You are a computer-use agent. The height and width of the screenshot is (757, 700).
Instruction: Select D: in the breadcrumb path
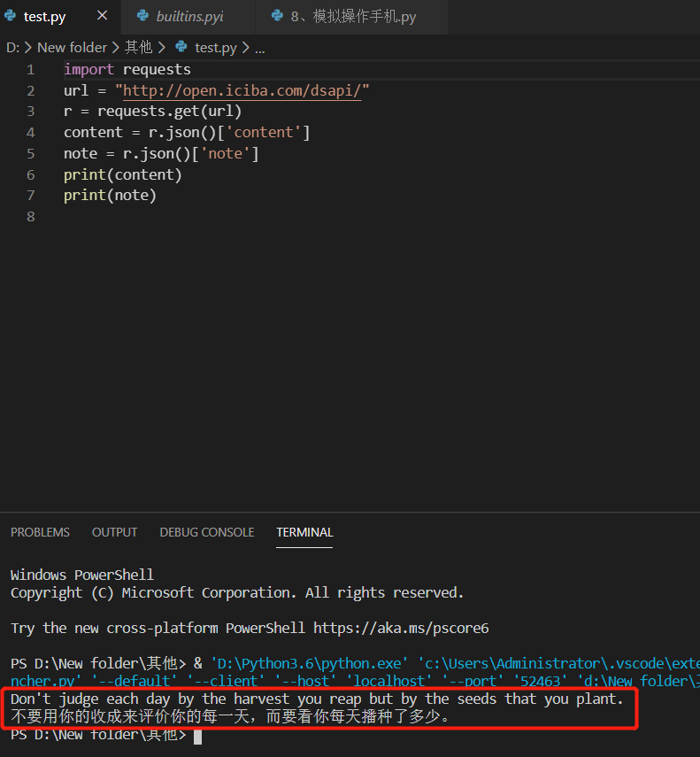13,48
